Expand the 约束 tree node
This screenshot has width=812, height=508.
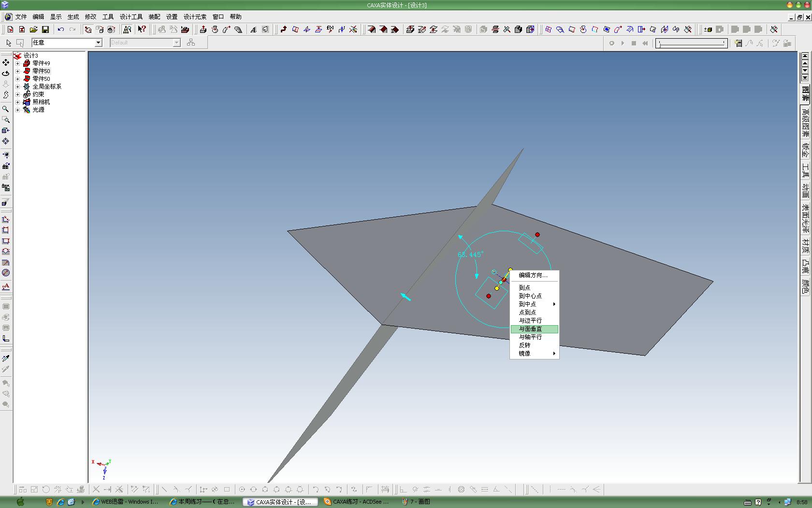coord(18,94)
